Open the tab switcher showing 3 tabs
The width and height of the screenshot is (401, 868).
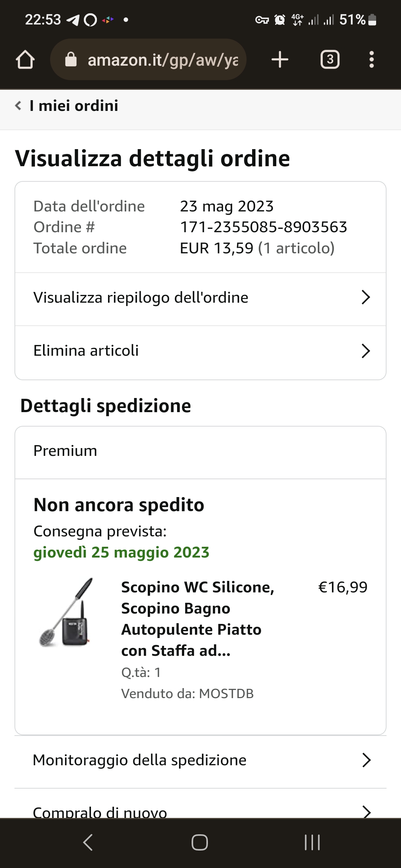click(x=330, y=60)
